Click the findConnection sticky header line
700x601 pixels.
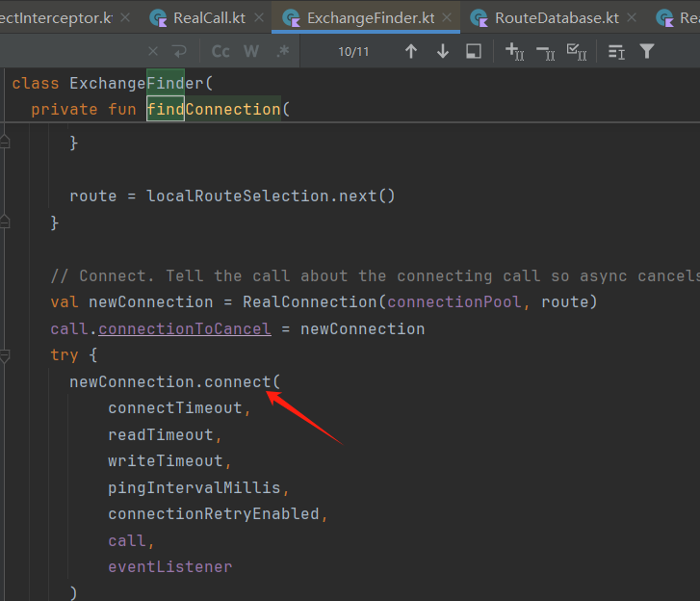tap(213, 109)
